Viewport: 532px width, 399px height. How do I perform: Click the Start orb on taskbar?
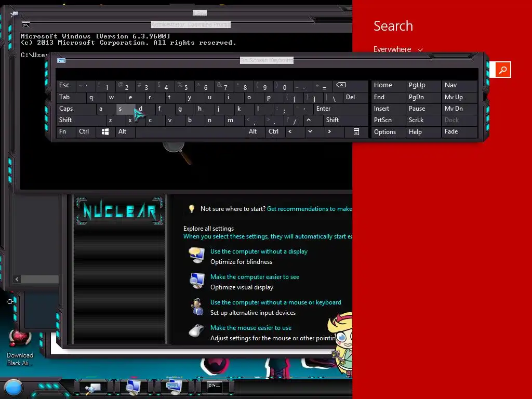click(x=14, y=388)
